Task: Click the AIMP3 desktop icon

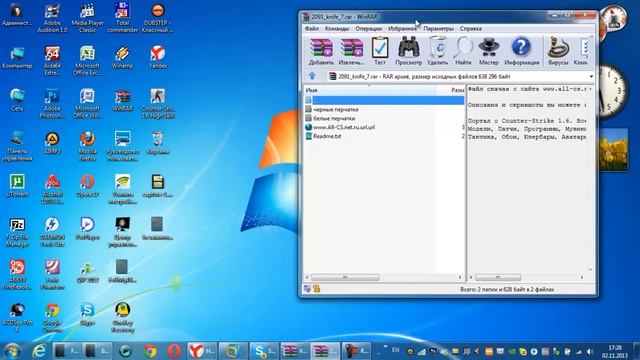Action: pyautogui.click(x=52, y=143)
